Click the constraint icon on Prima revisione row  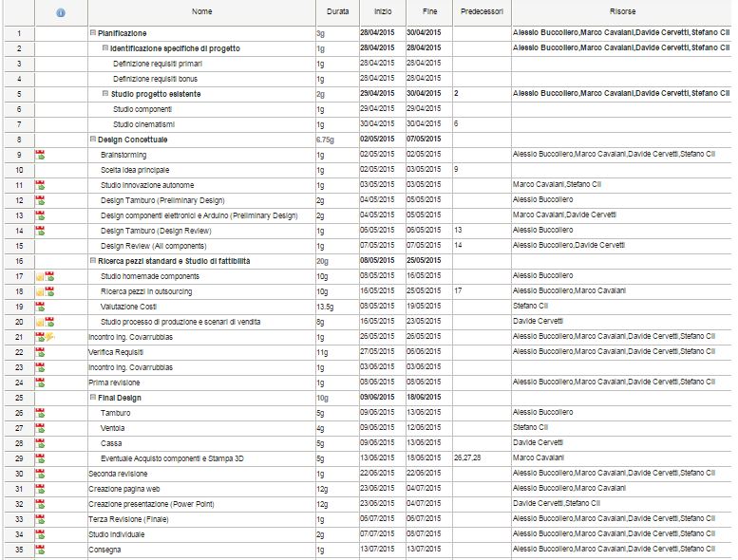(40, 383)
